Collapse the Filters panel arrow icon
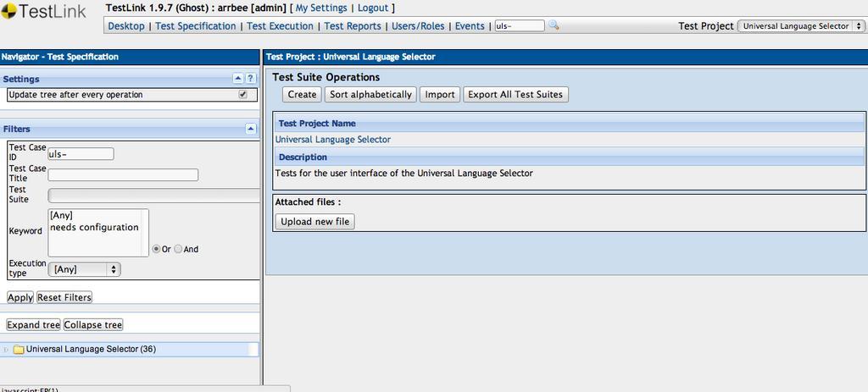Image resolution: width=868 pixels, height=392 pixels. click(x=251, y=129)
